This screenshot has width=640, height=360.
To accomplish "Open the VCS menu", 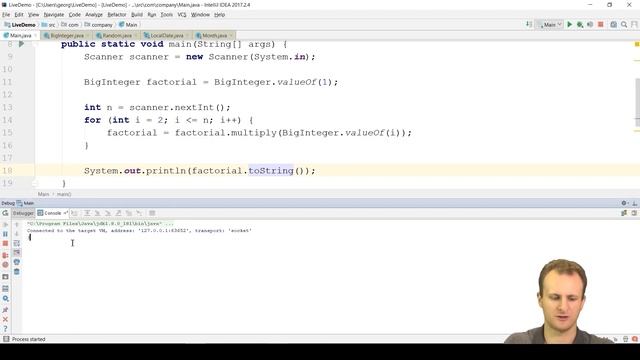I will tap(182, 15).
